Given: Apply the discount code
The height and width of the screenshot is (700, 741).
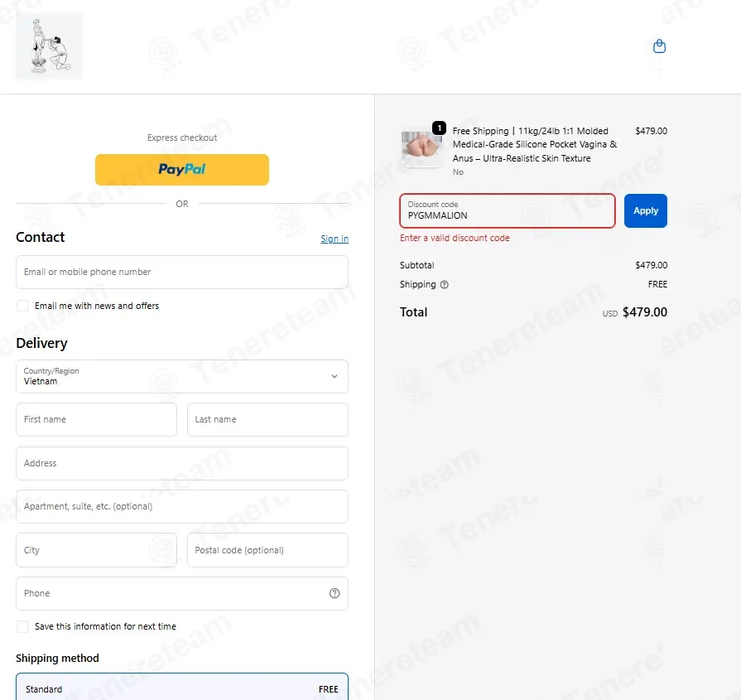Looking at the screenshot, I should 645,211.
